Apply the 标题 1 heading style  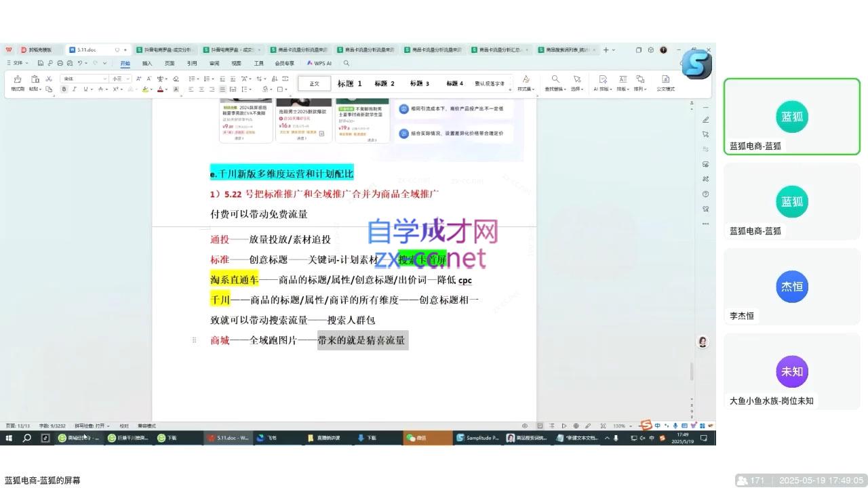(350, 83)
